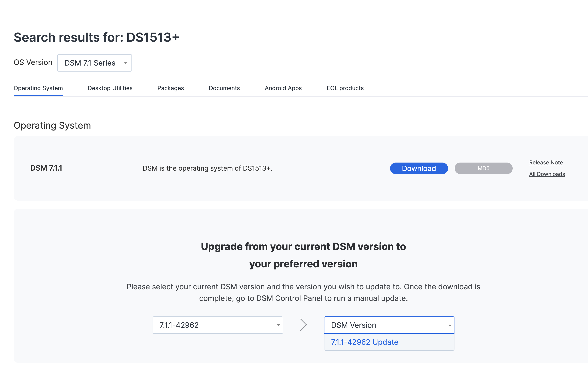Viewport: 588px width, 371px height.
Task: View All Downloads for DSM 7.1.1
Action: [x=547, y=174]
